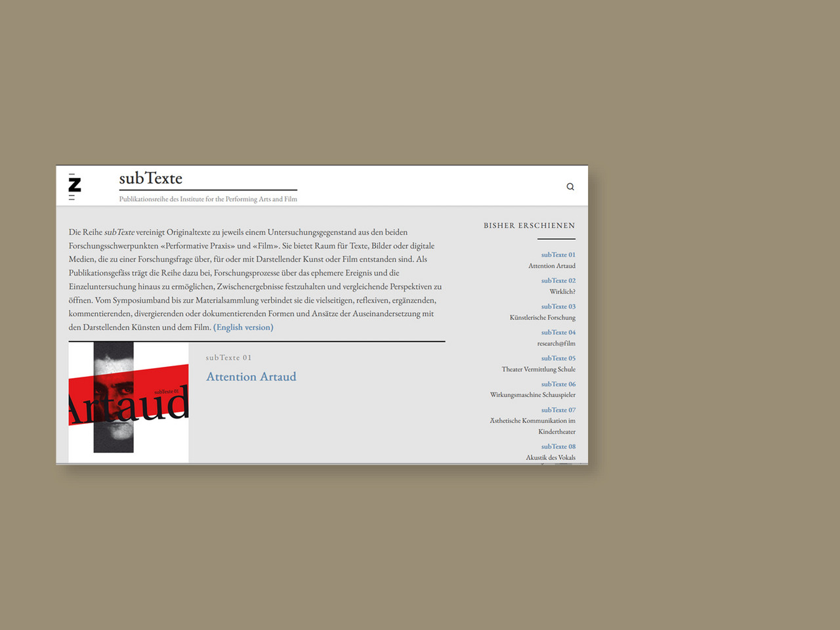Open the research@film sidebar entry
840x630 pixels.
556,343
